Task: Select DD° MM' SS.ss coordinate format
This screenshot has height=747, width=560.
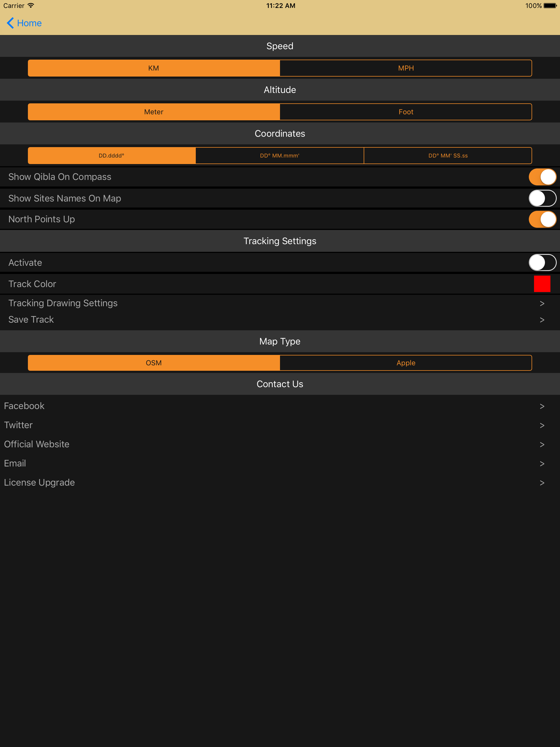Action: click(448, 155)
